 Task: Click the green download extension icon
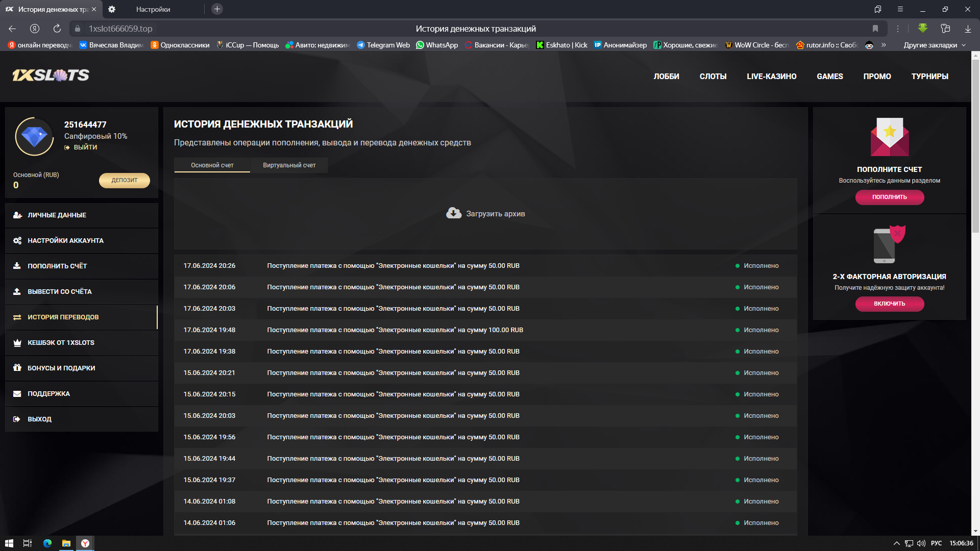tap(922, 29)
